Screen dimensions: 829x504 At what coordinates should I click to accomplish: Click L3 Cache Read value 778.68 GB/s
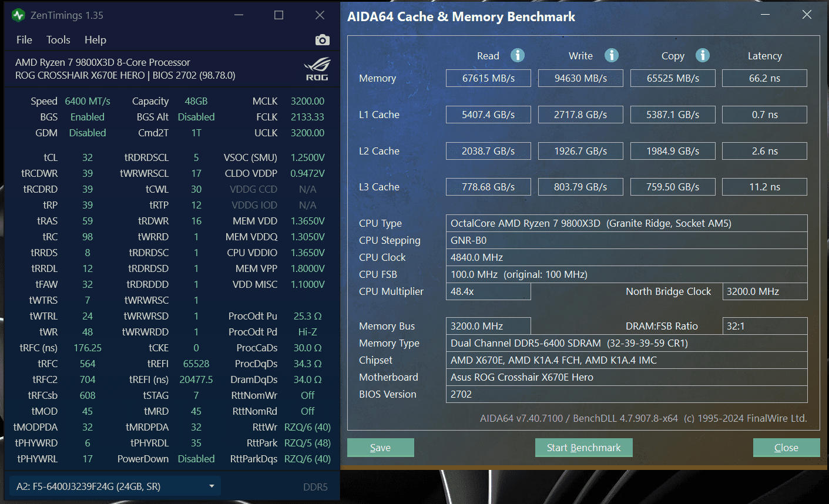(x=488, y=187)
